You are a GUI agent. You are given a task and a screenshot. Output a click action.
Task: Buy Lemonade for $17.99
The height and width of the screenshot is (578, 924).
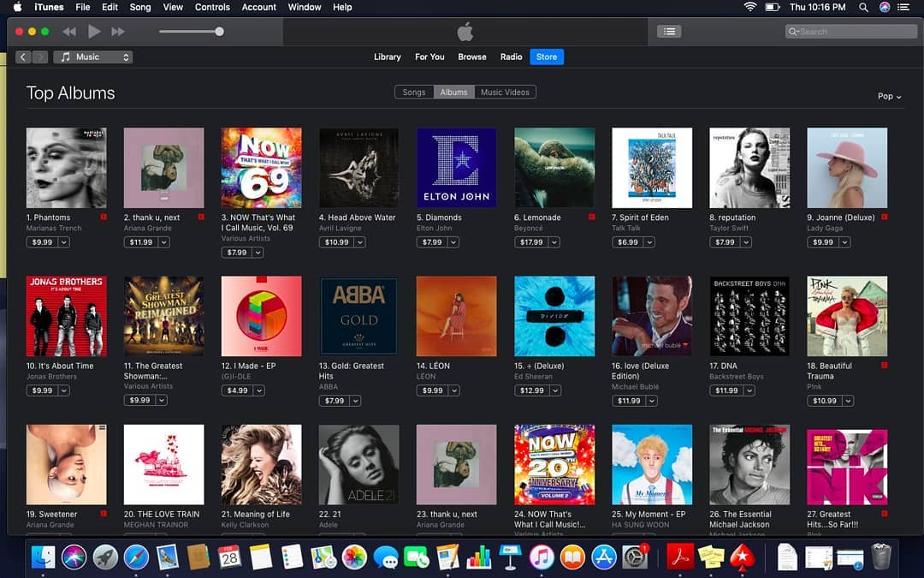(531, 242)
